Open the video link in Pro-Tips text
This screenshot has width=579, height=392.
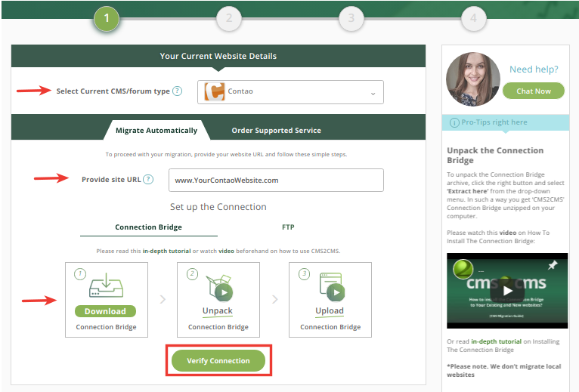(508, 233)
